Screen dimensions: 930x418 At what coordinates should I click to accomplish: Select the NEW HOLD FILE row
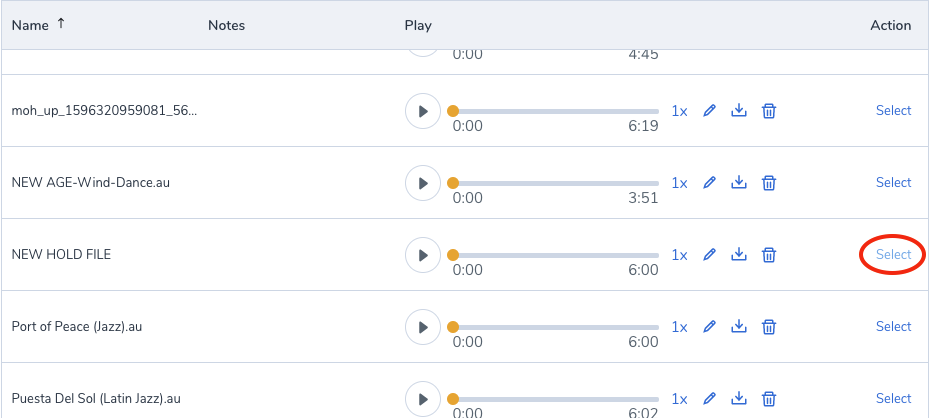[893, 255]
